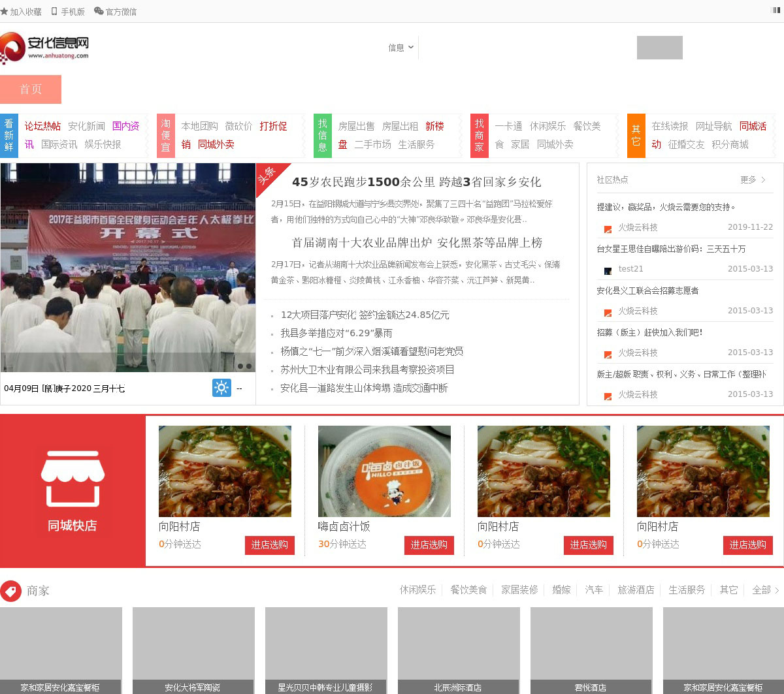Screen dimensions: 784x694
Task: Select the 旅游酒店 merchant category tab
Action: point(636,590)
